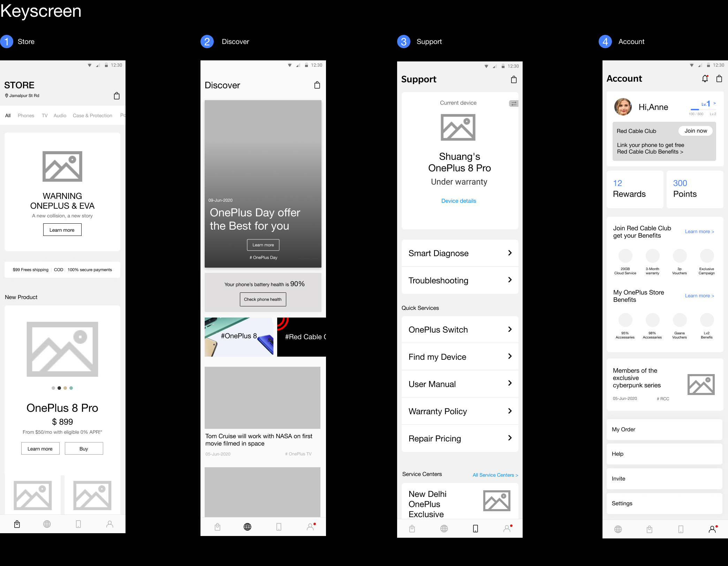Select the gold color dot for OnePlus 8 Pro
The width and height of the screenshot is (728, 566).
tap(65, 388)
